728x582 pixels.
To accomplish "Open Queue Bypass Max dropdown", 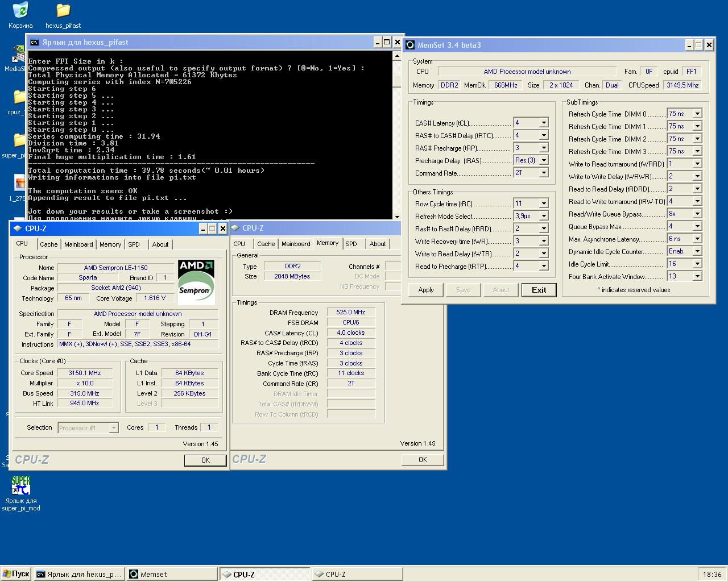I will tap(697, 226).
